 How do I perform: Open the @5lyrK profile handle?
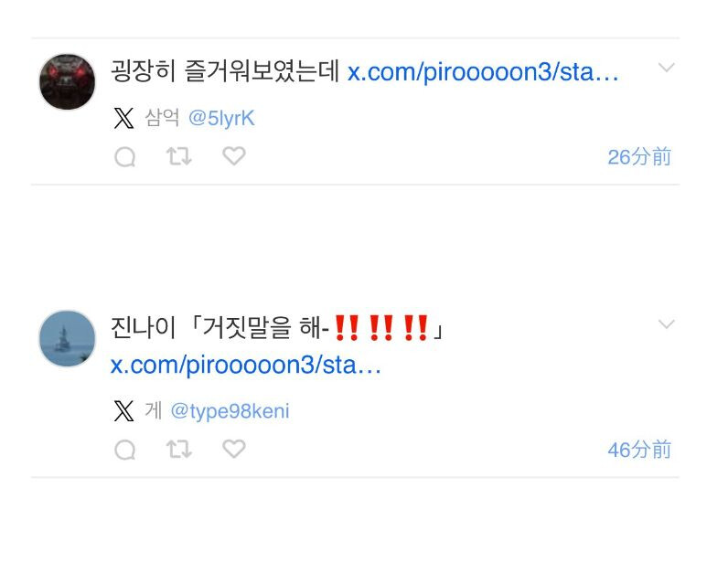pyautogui.click(x=221, y=119)
